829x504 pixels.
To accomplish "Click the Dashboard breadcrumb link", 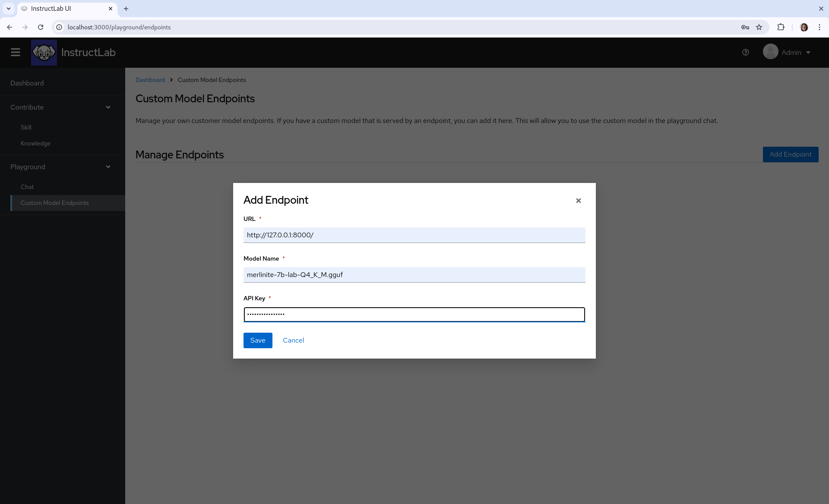I will click(150, 80).
